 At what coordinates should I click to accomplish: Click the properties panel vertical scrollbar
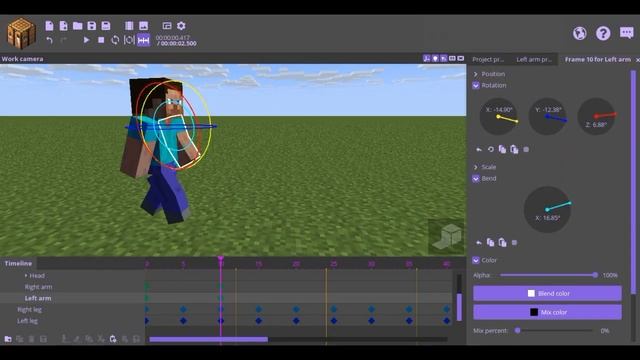click(x=633, y=182)
